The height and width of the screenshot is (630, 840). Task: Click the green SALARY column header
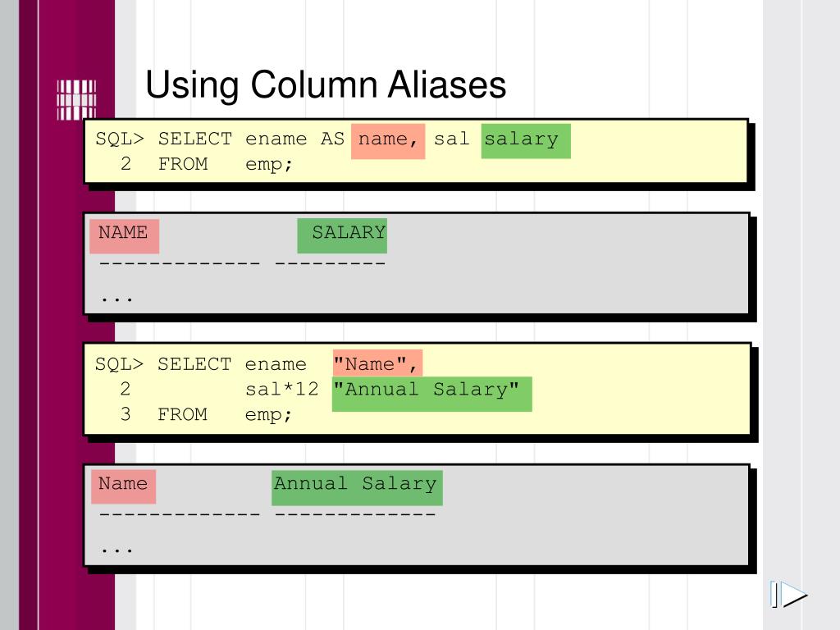coord(343,233)
